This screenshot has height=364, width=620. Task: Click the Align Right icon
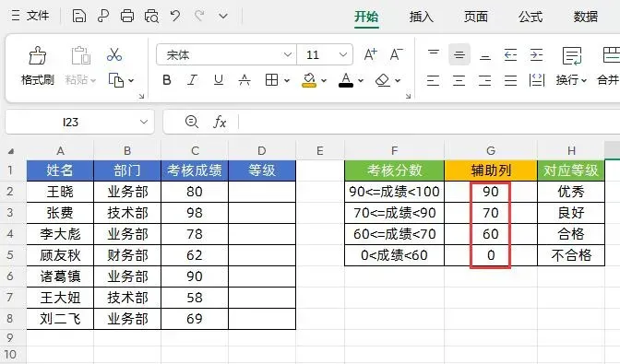click(484, 80)
